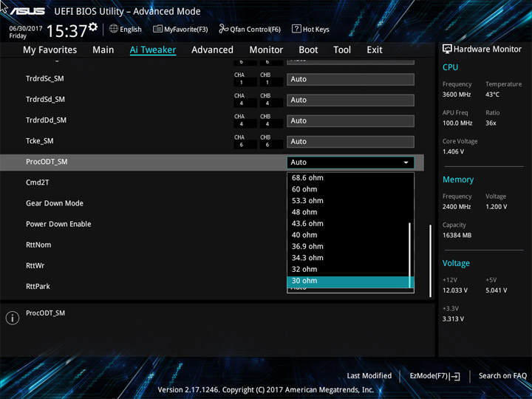This screenshot has width=532, height=399.
Task: Collapse the ProcODT_SM Auto dropdown
Action: [x=350, y=163]
